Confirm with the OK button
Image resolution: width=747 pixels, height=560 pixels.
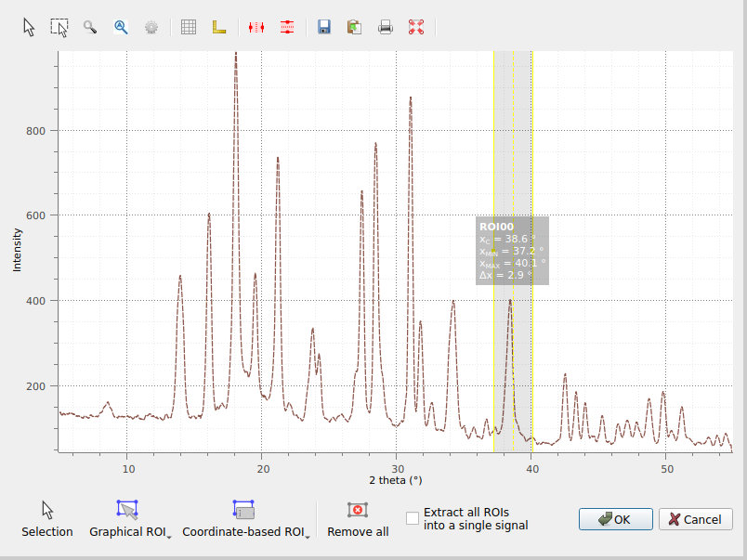(615, 519)
